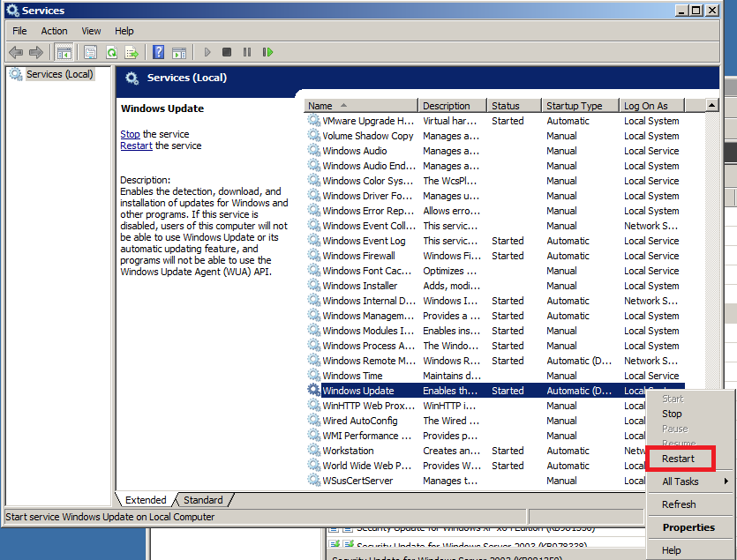The image size is (737, 560).
Task: Select the Windows Event Log service
Action: point(493,241)
